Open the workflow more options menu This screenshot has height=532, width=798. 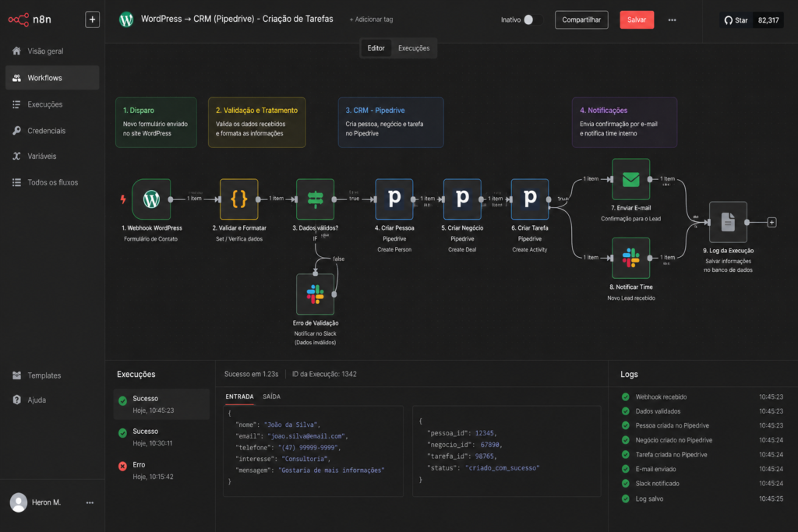click(673, 19)
